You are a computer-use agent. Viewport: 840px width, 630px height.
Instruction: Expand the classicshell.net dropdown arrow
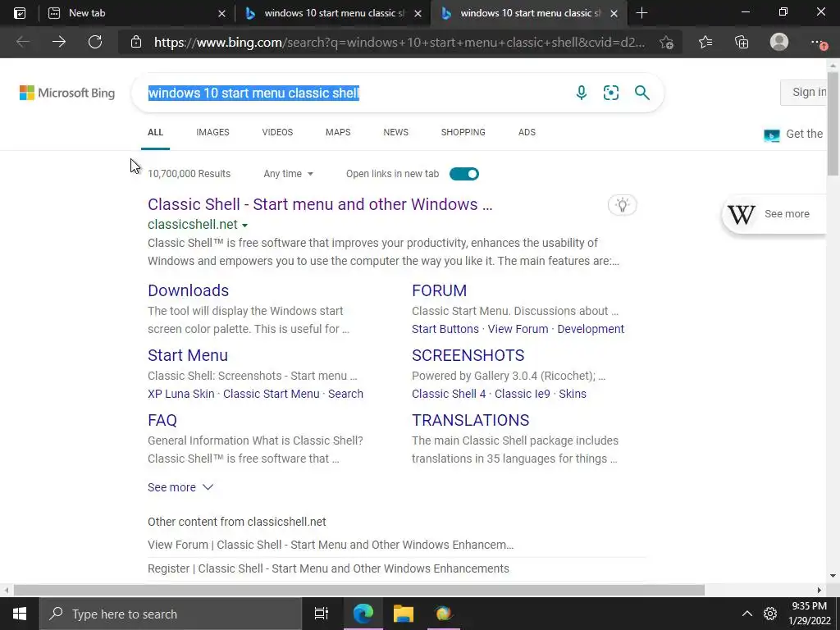pos(244,225)
